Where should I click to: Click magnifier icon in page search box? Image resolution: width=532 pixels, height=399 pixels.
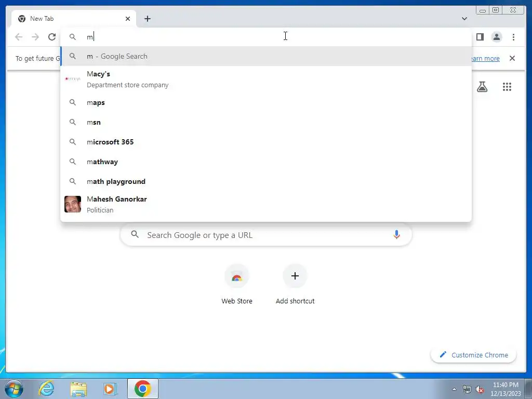pos(135,234)
